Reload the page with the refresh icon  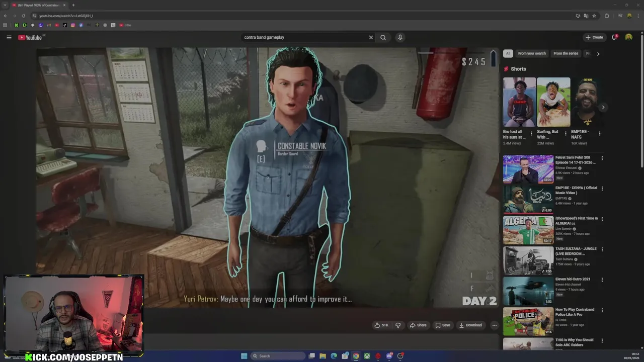tap(23, 16)
